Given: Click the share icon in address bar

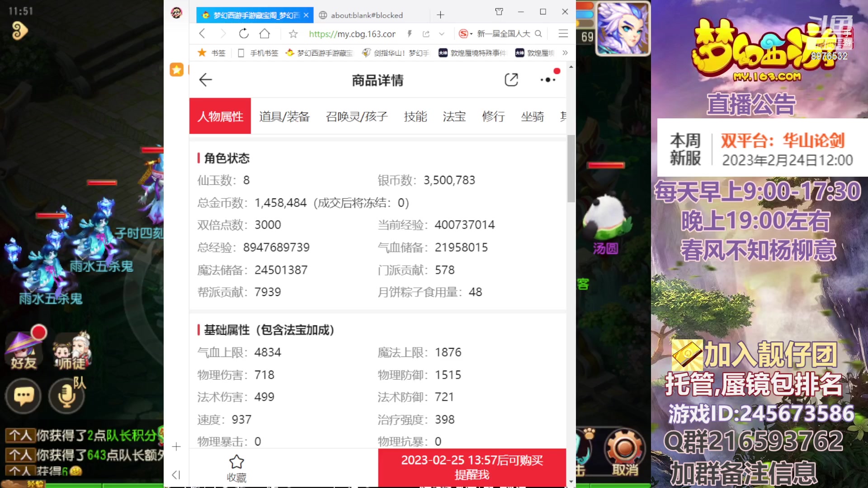Looking at the screenshot, I should tap(426, 34).
